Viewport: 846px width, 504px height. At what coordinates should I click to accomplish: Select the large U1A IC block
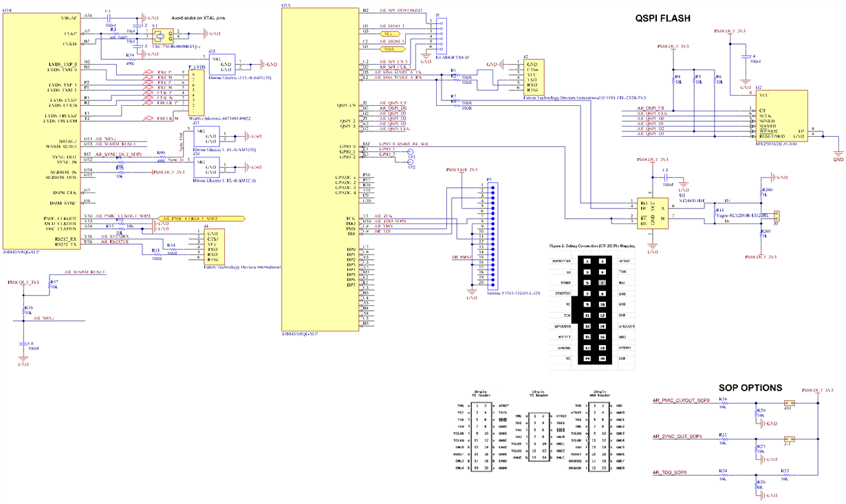[x=319, y=168]
